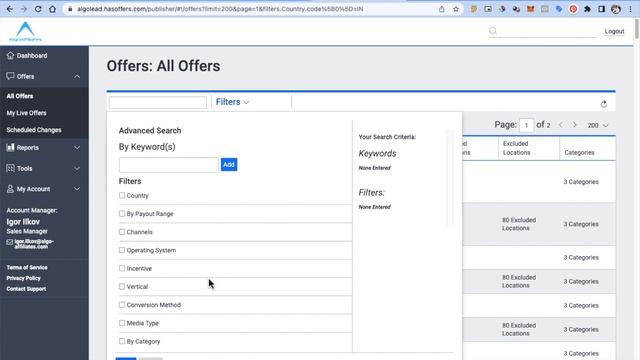640x360 pixels.
Task: Click the search magnifier icon at top
Action: [493, 31]
